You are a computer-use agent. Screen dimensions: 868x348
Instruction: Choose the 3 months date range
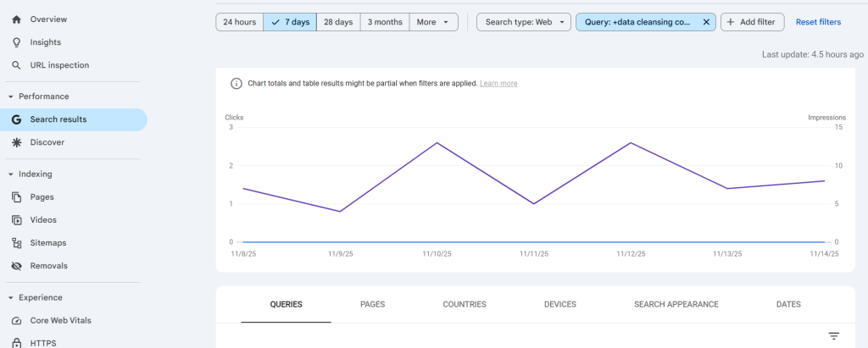click(x=384, y=22)
